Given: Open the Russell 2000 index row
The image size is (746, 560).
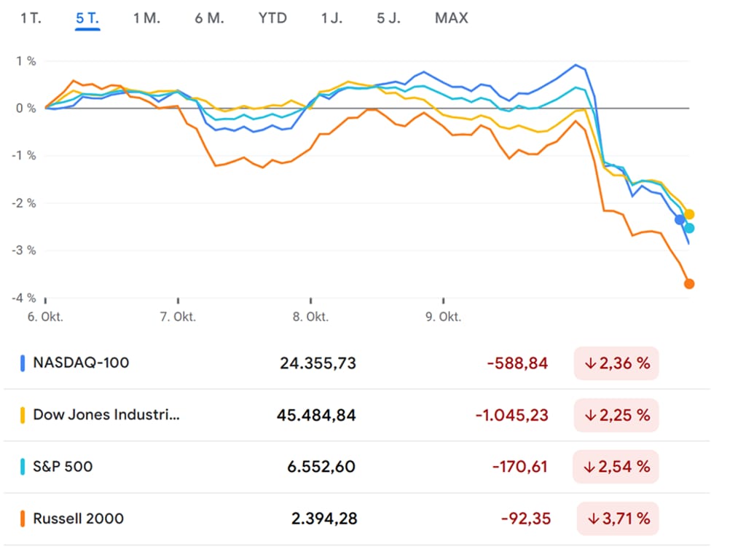Looking at the screenshot, I should tap(78, 518).
